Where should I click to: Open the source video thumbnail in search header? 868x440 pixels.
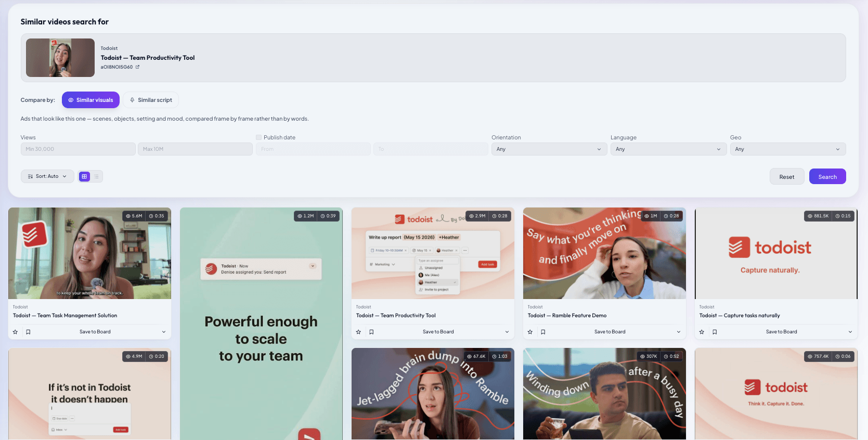tap(60, 58)
